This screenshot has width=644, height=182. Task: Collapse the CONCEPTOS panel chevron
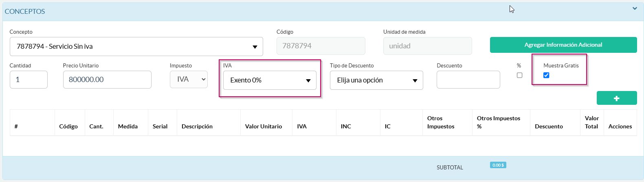click(x=634, y=9)
